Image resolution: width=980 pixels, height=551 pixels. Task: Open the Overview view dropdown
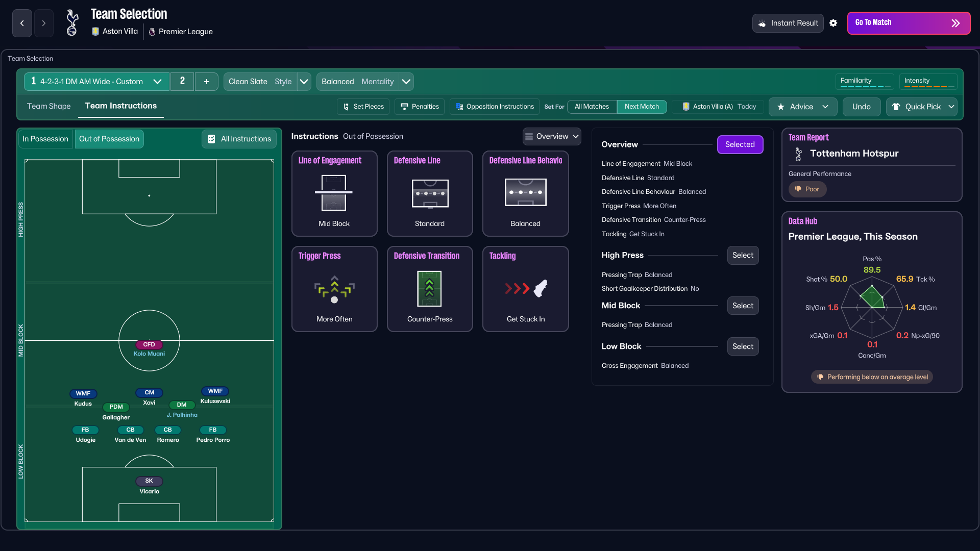(x=552, y=136)
